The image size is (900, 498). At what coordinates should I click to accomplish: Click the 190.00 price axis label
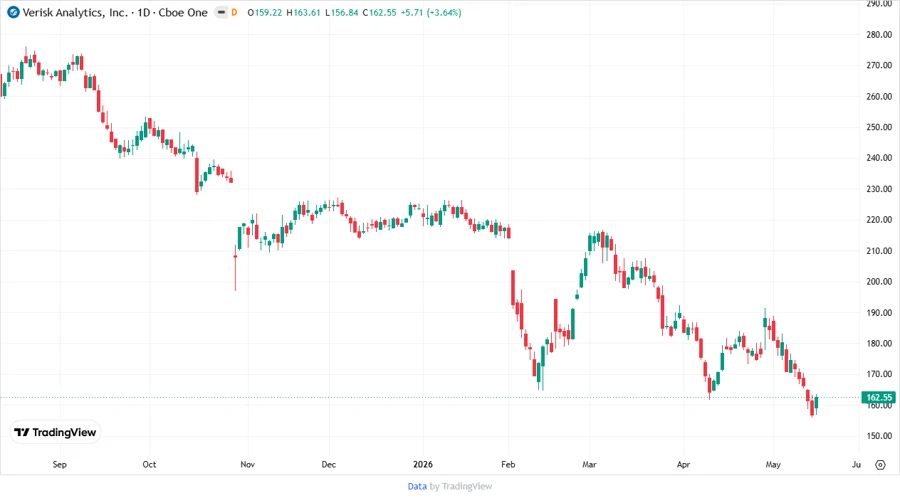pyautogui.click(x=879, y=313)
